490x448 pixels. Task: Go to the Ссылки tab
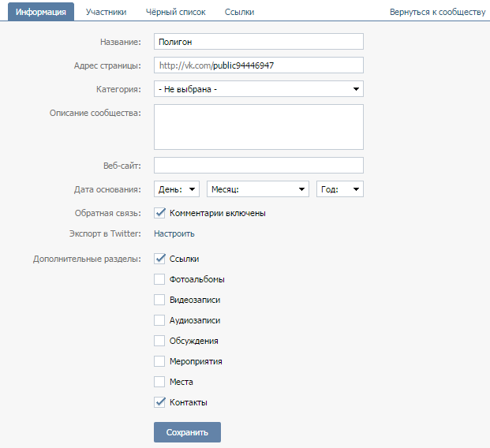coord(239,12)
